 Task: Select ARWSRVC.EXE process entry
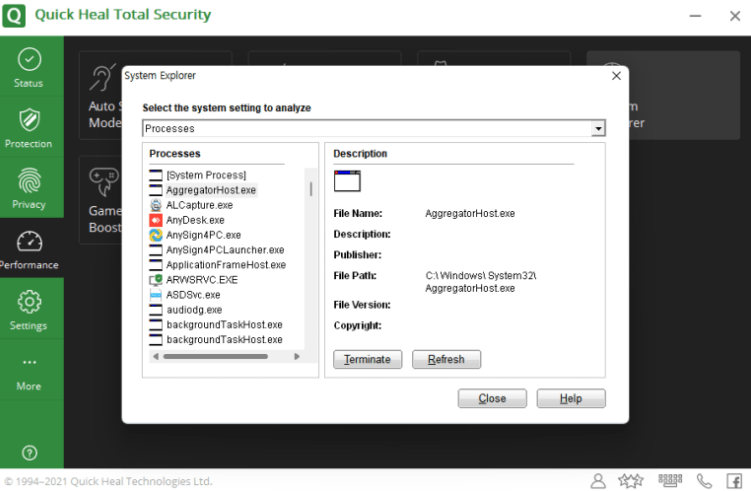point(201,280)
